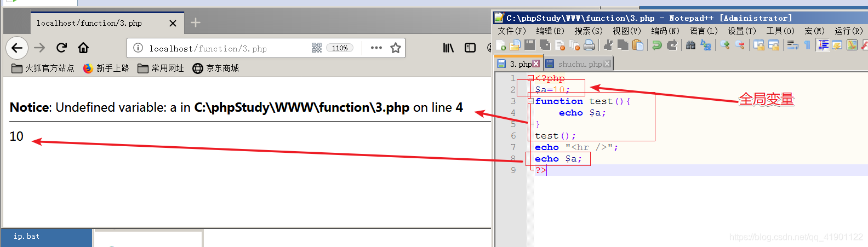Viewport: 868px width, 247px height.
Task: Click the Notepad++ New file icon
Action: (501, 45)
